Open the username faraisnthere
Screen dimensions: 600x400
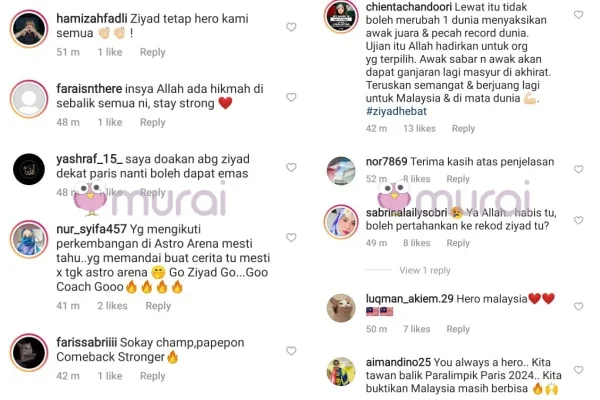tap(89, 89)
